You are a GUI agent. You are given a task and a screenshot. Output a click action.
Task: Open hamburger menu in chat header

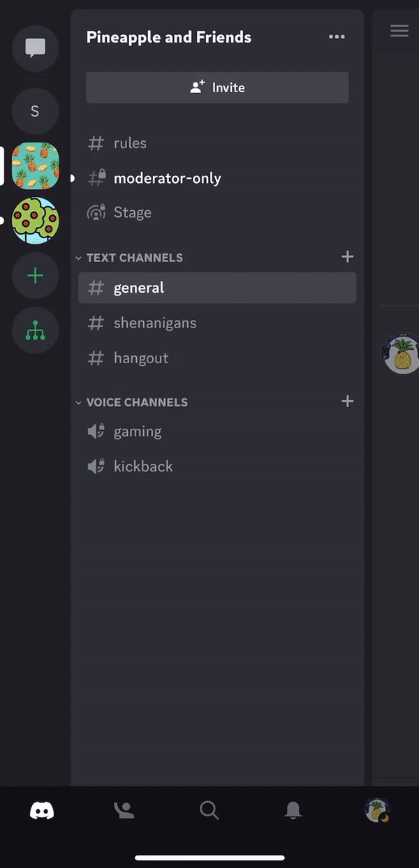tap(399, 31)
